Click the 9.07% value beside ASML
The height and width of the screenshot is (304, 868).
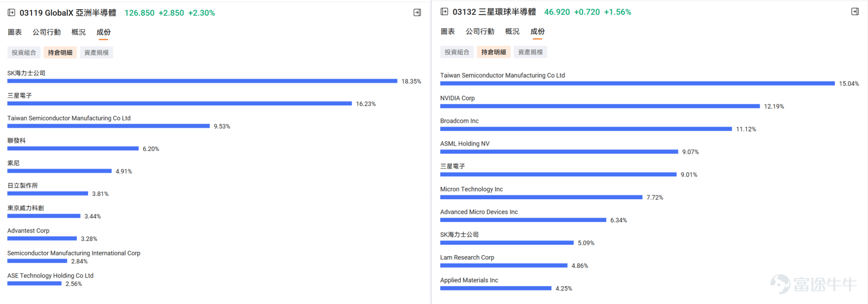coord(691,152)
